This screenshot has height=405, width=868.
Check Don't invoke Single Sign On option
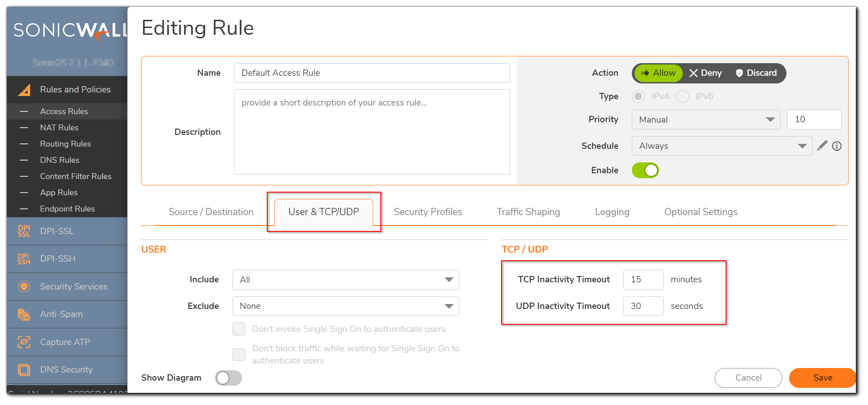pos(239,329)
